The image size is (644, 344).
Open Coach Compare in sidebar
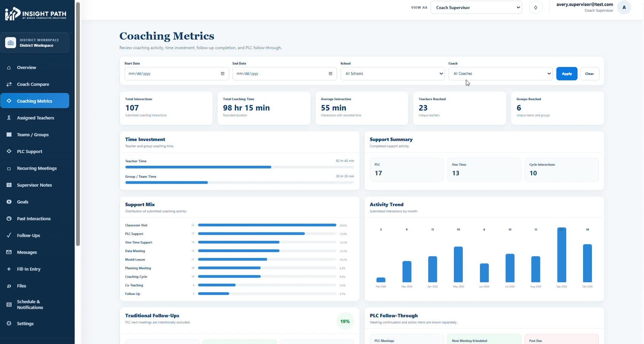[35, 84]
